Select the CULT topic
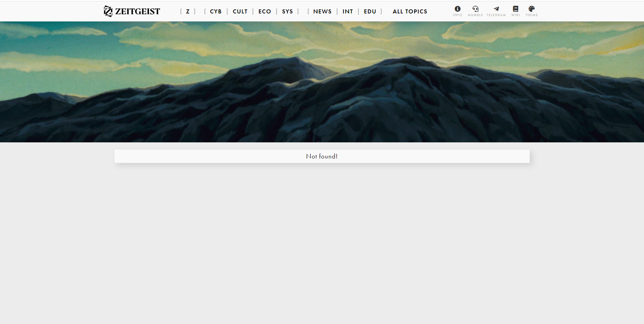 click(x=240, y=11)
